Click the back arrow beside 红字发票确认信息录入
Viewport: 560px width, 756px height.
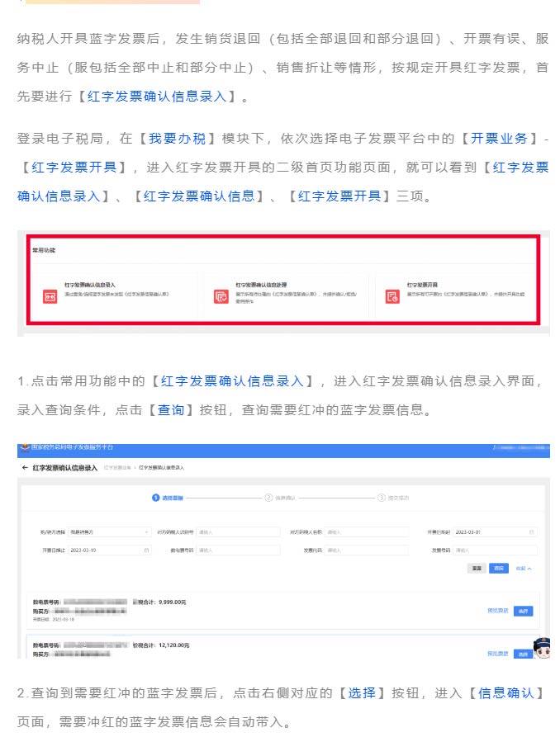tap(25, 467)
